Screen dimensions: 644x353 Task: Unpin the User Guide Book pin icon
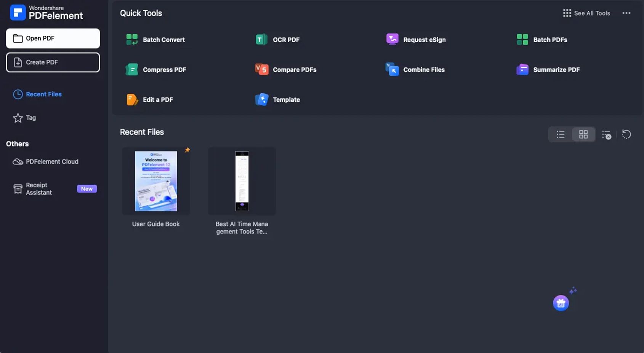click(x=187, y=150)
